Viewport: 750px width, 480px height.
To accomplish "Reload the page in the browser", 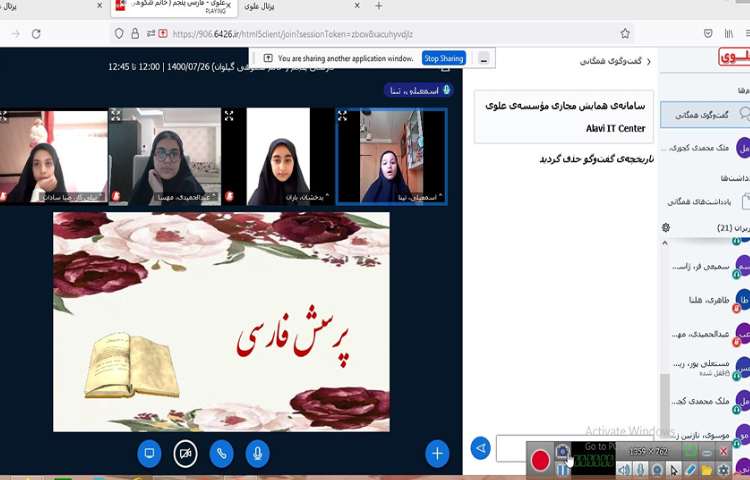I will pyautogui.click(x=36, y=33).
